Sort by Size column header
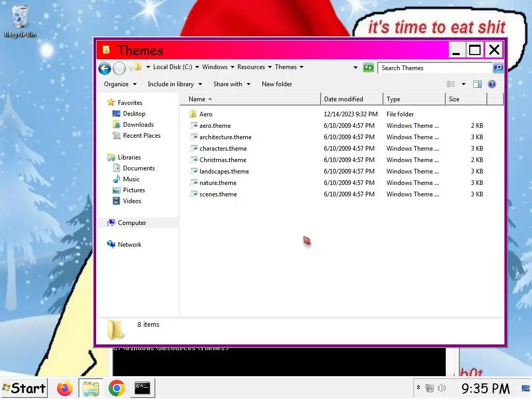Viewport: 532px width, 399px height. (x=466, y=99)
